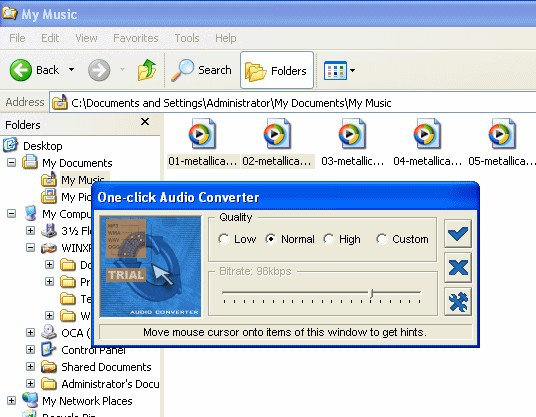The image size is (536, 417).
Task: Click the green Forward arrow button
Action: click(x=99, y=70)
